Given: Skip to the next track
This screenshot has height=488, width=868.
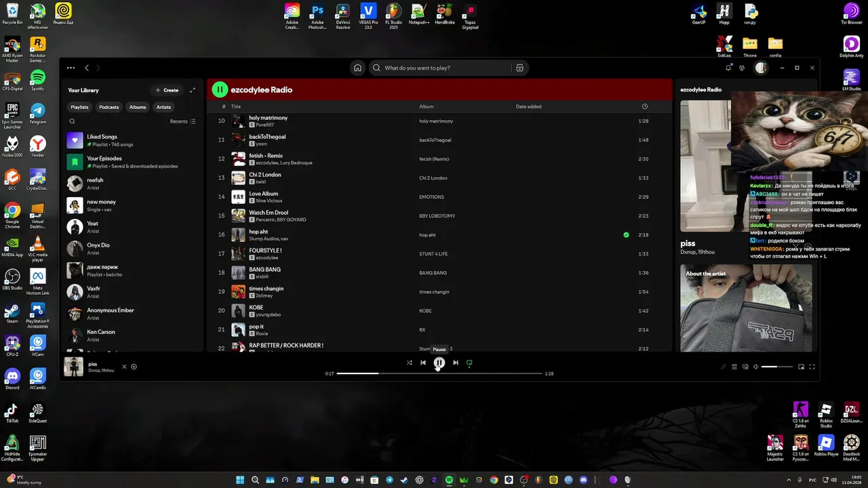Looking at the screenshot, I should point(456,363).
